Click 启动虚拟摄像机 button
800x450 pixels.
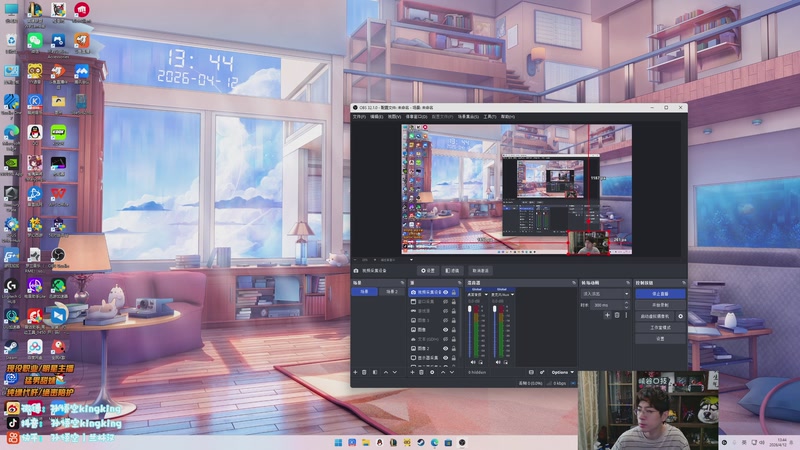pyautogui.click(x=655, y=316)
